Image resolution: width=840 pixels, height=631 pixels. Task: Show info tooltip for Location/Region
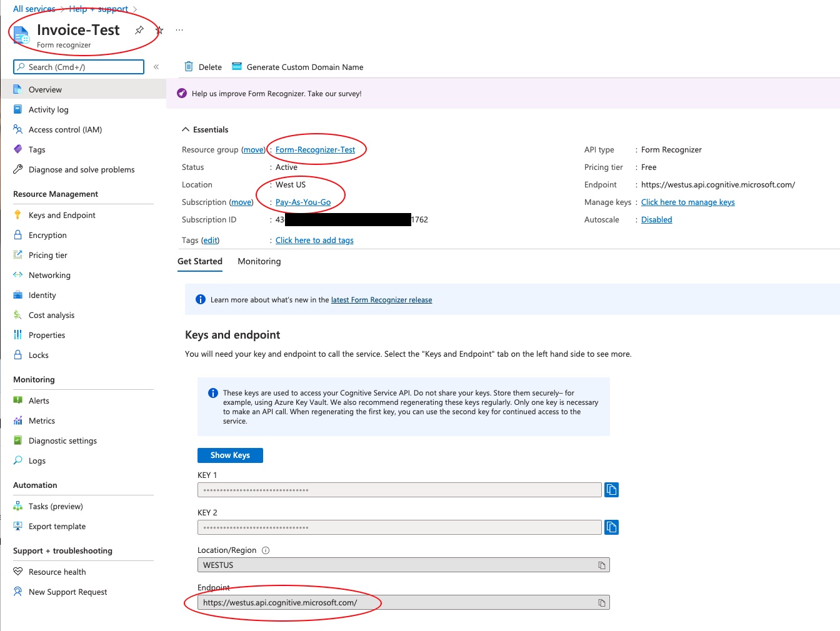coord(266,550)
